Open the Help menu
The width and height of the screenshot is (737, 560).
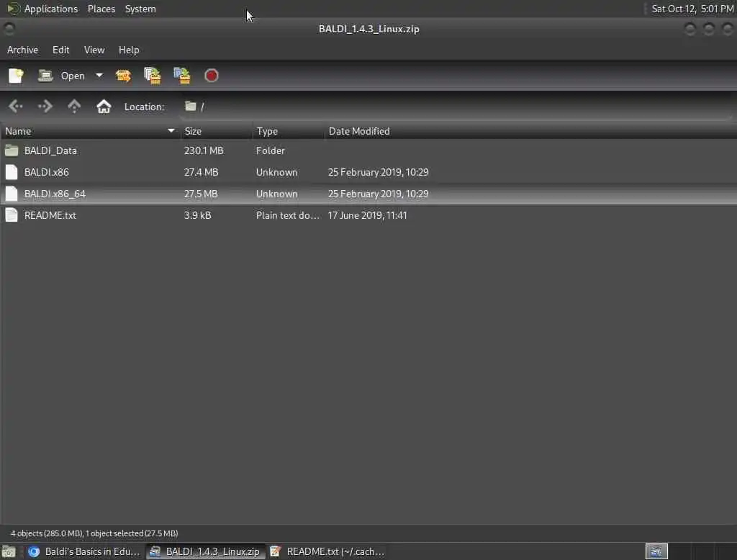pos(129,50)
